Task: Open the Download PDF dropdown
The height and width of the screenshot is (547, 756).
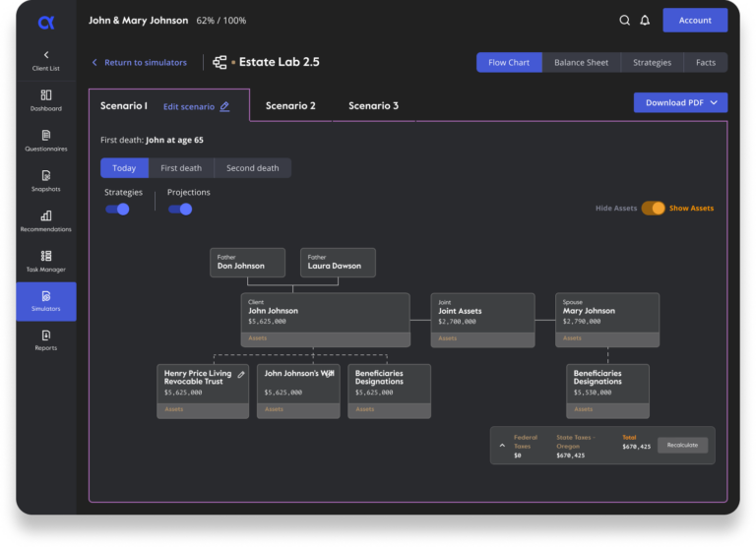Action: [x=680, y=102]
